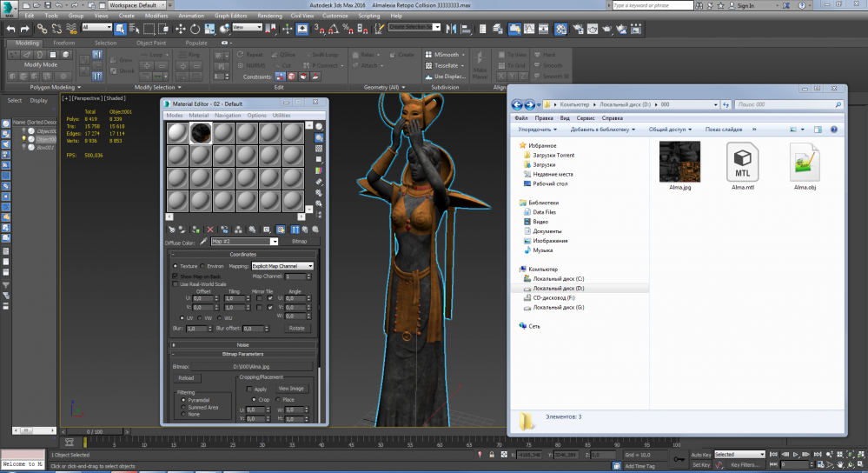Toggle the Angle Snap icon

coord(334,29)
